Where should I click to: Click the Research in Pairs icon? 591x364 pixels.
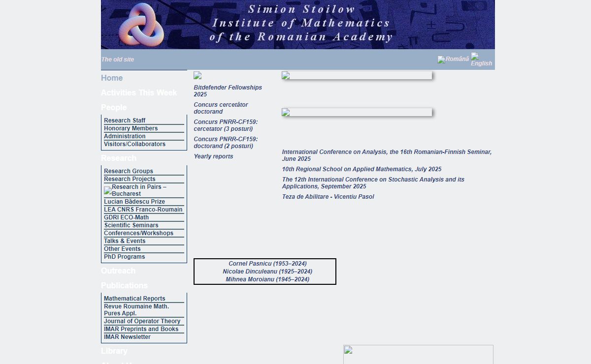point(108,190)
